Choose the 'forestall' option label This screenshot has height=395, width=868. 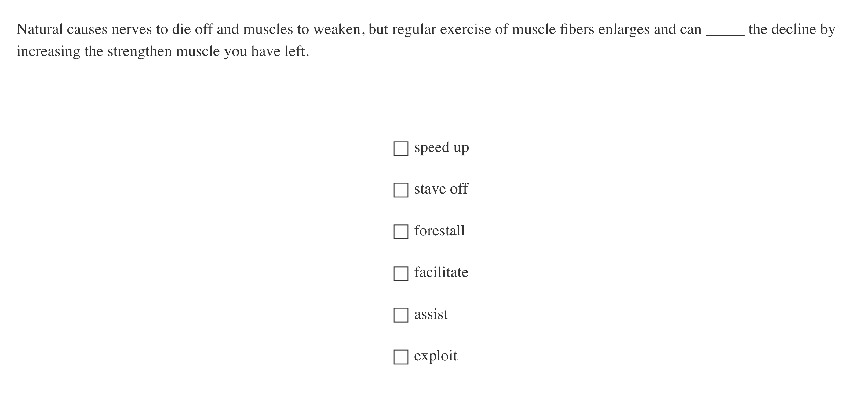point(439,231)
